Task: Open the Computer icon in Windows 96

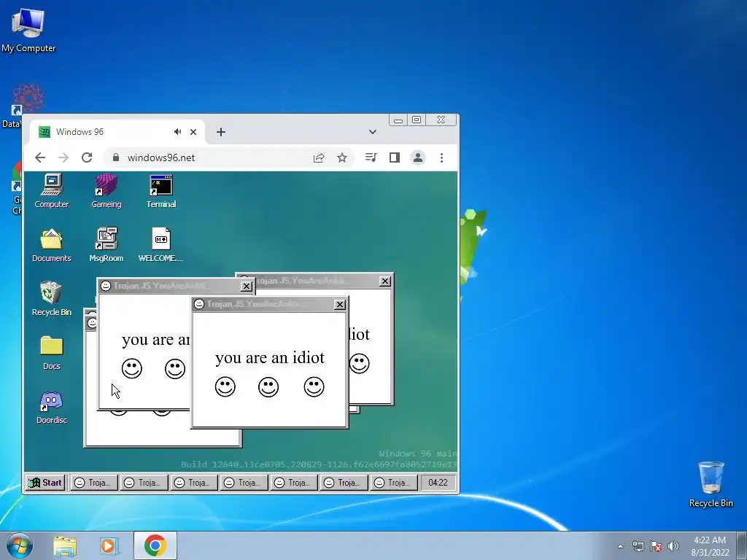Action: point(52,192)
